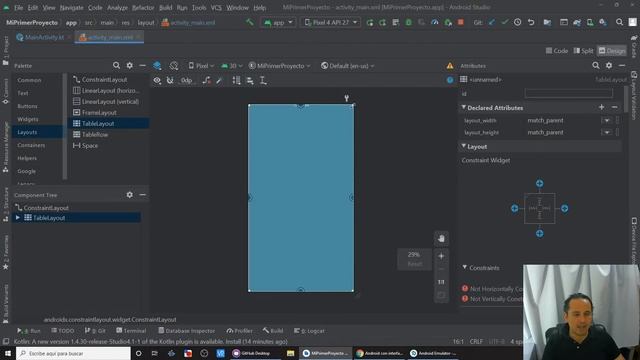Click the red Stop app icon
The height and width of the screenshot is (360, 640).
(x=461, y=22)
